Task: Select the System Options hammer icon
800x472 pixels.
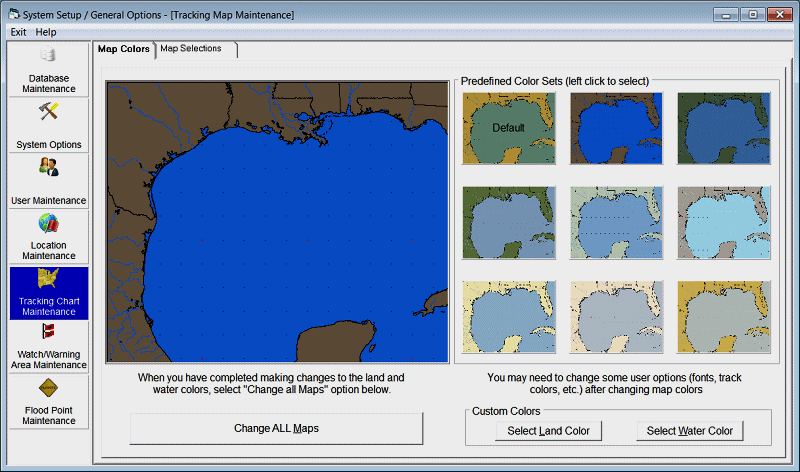Action: pos(49,112)
